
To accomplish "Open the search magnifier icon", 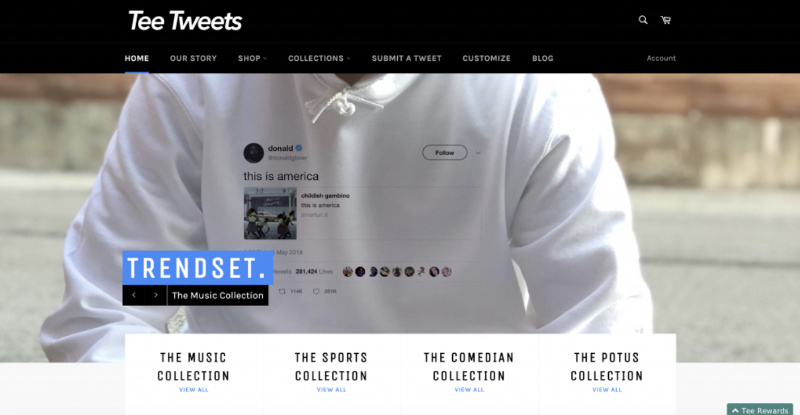I will [643, 20].
